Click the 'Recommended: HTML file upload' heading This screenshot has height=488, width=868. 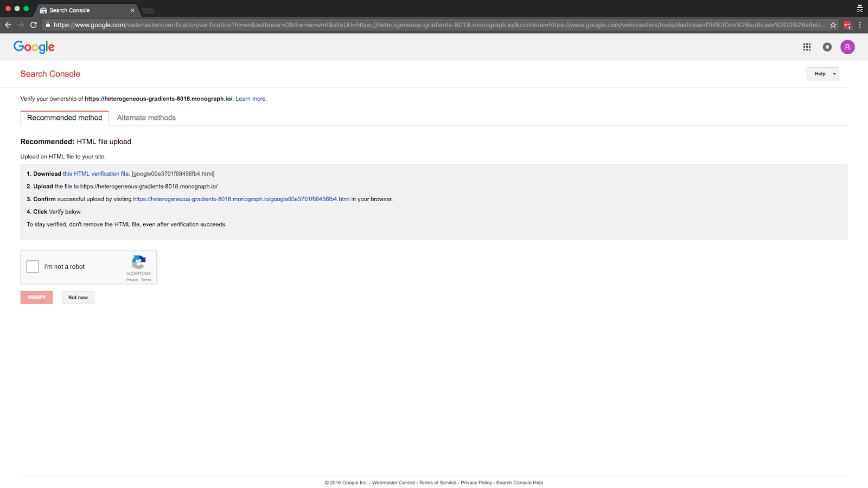[x=76, y=142]
